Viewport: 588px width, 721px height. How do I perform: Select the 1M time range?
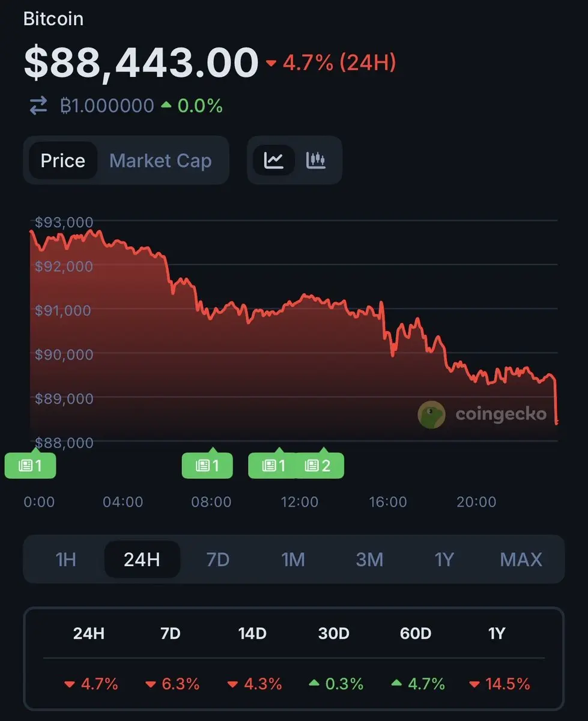[x=294, y=559]
